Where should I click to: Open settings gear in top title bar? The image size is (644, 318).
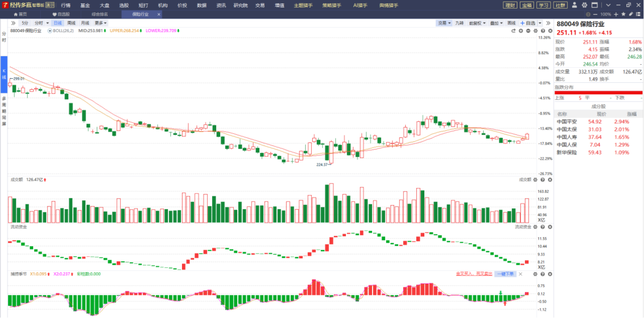584,5
